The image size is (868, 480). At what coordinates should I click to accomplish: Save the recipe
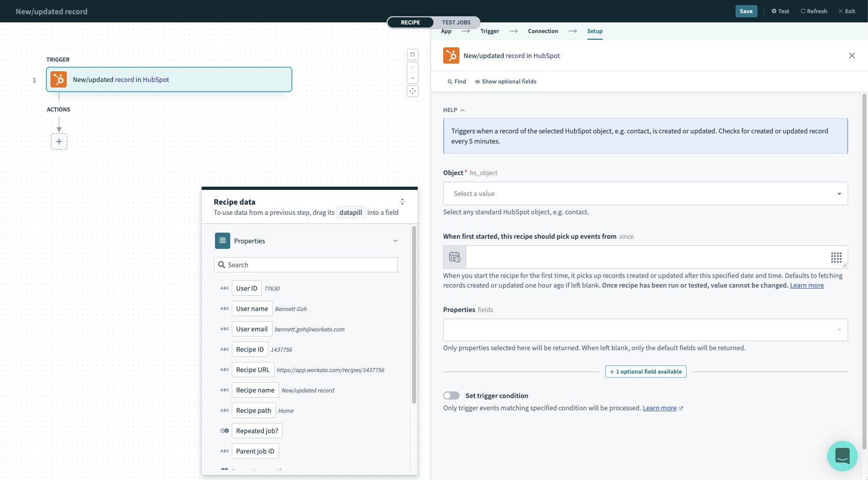pos(746,11)
